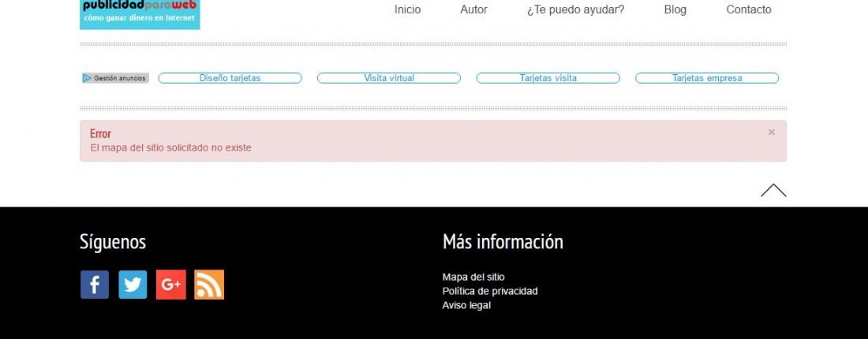Click the Síguenos footer heading
Image resolution: width=868 pixels, height=339 pixels.
[x=113, y=242]
